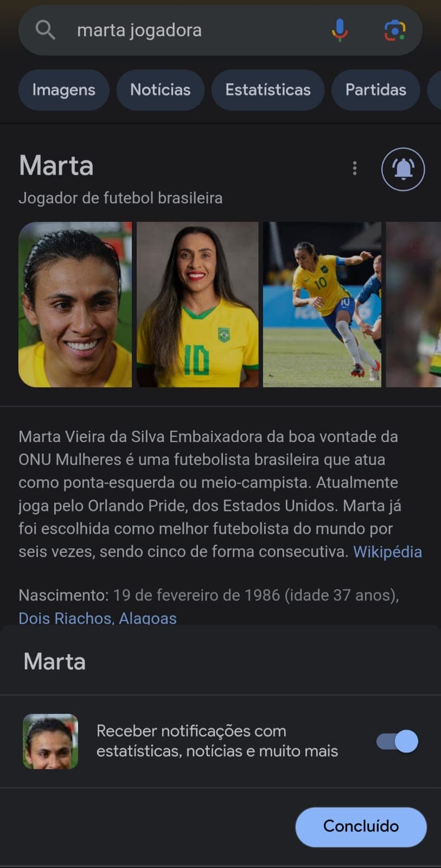Image resolution: width=441 pixels, height=868 pixels.
Task: Open the Estatísticas filter chip
Action: point(268,90)
